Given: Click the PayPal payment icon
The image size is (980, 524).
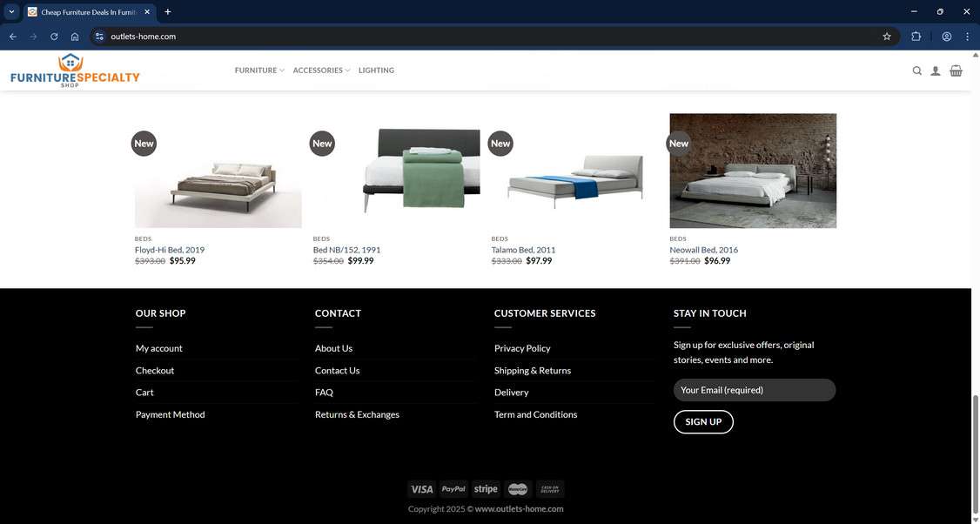Looking at the screenshot, I should [453, 489].
